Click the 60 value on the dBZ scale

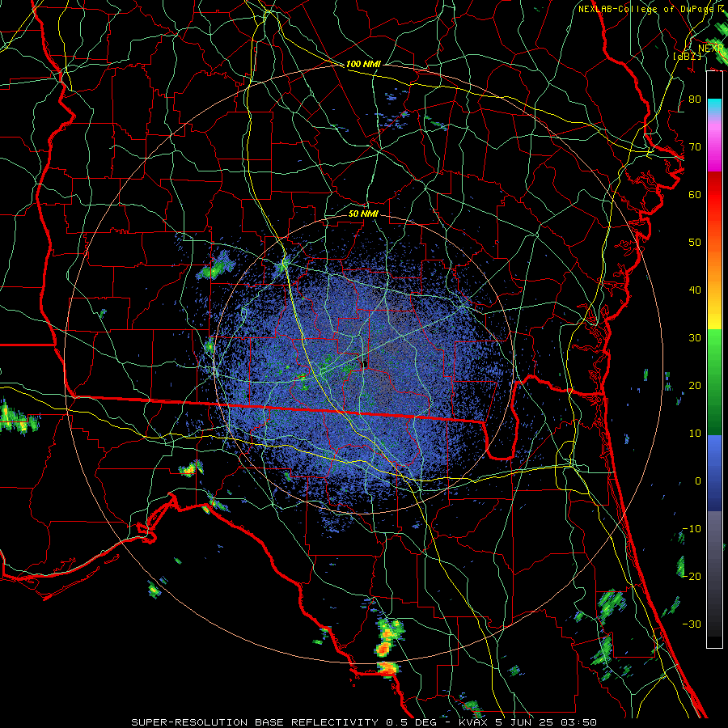[695, 194]
